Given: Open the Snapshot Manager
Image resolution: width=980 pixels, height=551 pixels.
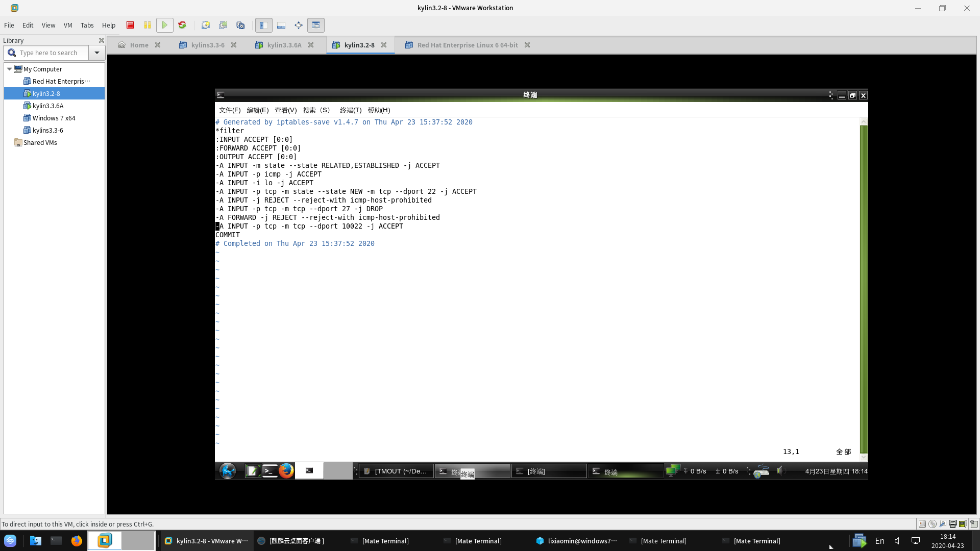Looking at the screenshot, I should point(240,25).
